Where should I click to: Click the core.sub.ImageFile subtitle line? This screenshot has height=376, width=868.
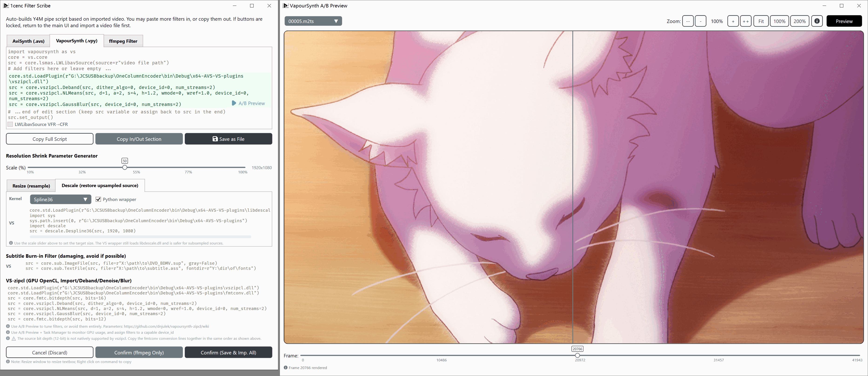[121, 263]
